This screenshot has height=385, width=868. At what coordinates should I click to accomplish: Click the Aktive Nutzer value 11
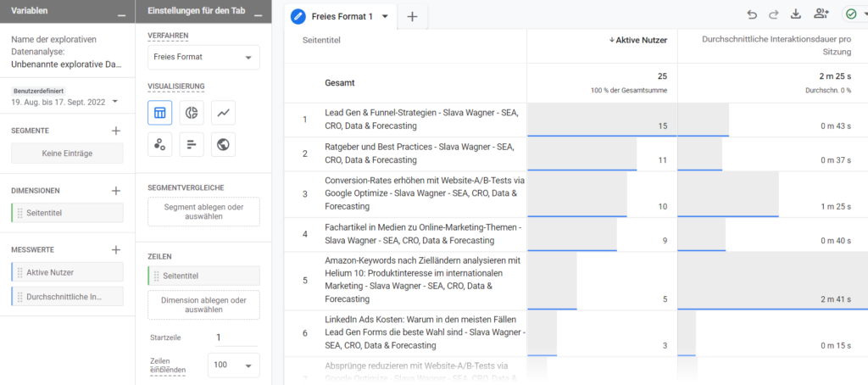coord(663,160)
